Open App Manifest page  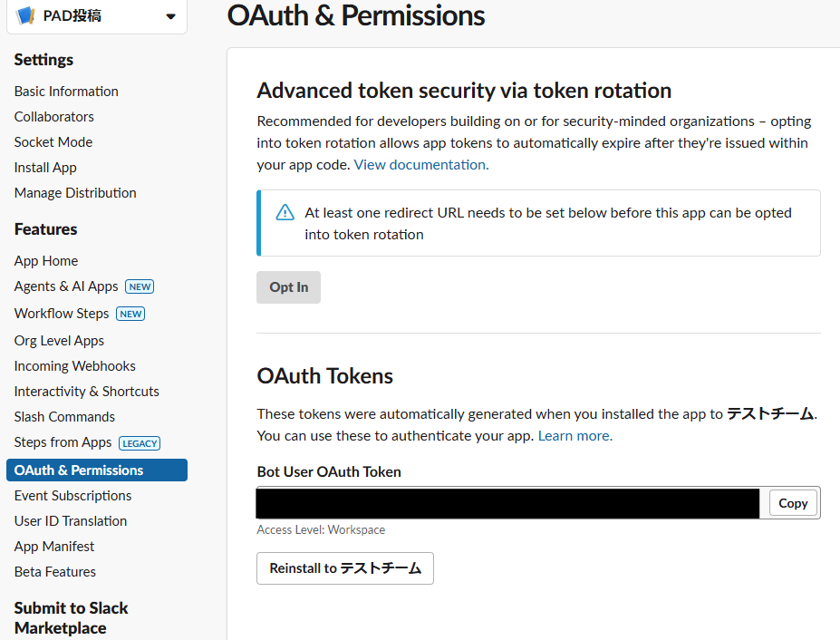[54, 547]
